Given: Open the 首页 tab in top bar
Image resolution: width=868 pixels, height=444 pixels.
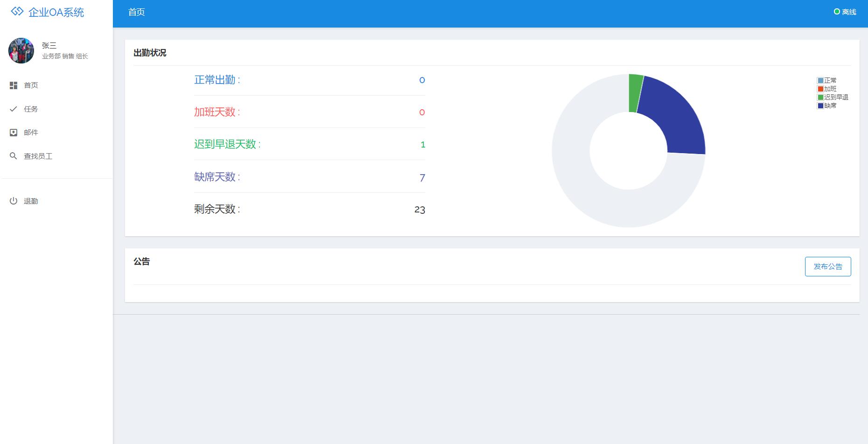Looking at the screenshot, I should tap(136, 13).
